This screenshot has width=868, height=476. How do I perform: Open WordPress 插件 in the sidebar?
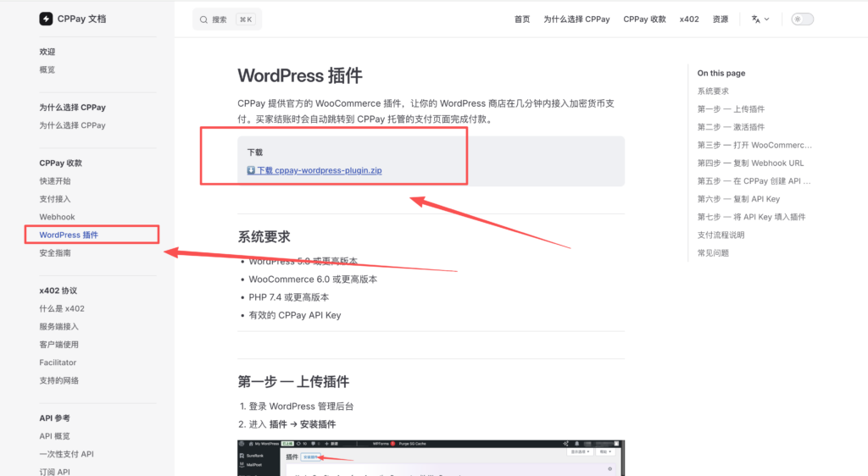click(69, 235)
